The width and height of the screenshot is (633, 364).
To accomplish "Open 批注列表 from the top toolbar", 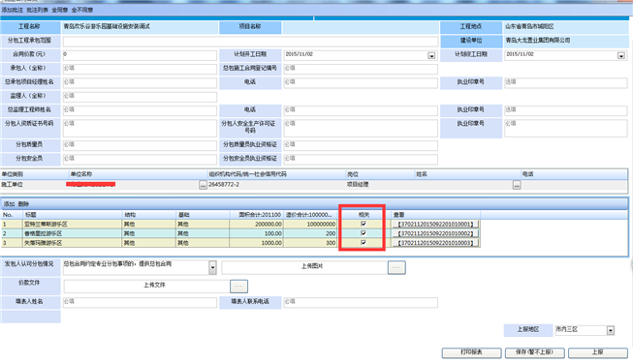I will click(x=38, y=10).
